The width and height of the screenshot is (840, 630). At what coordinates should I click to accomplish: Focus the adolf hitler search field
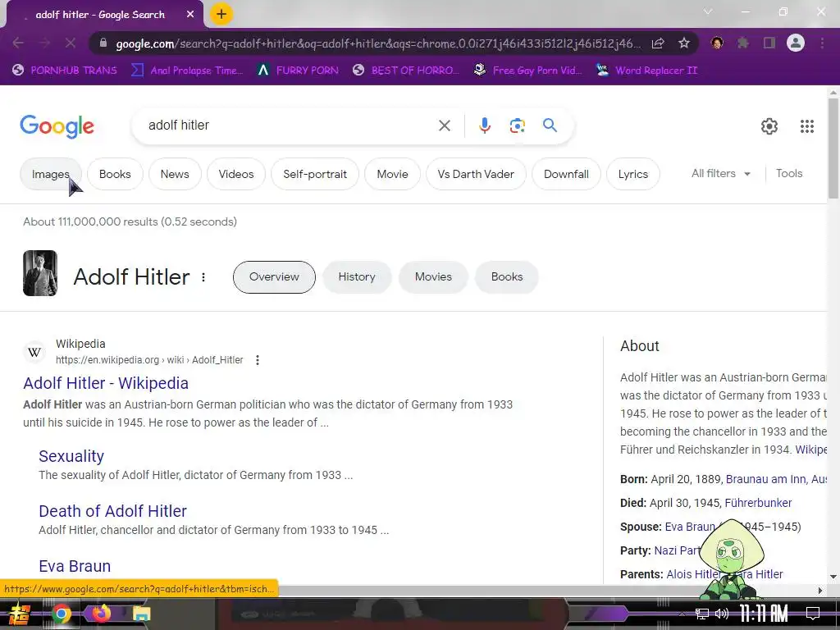click(x=290, y=126)
